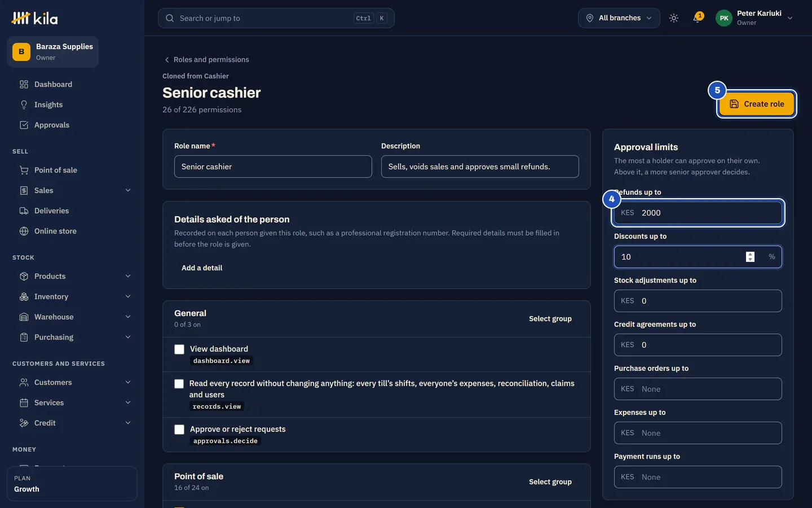Open the notifications bell

click(x=698, y=18)
